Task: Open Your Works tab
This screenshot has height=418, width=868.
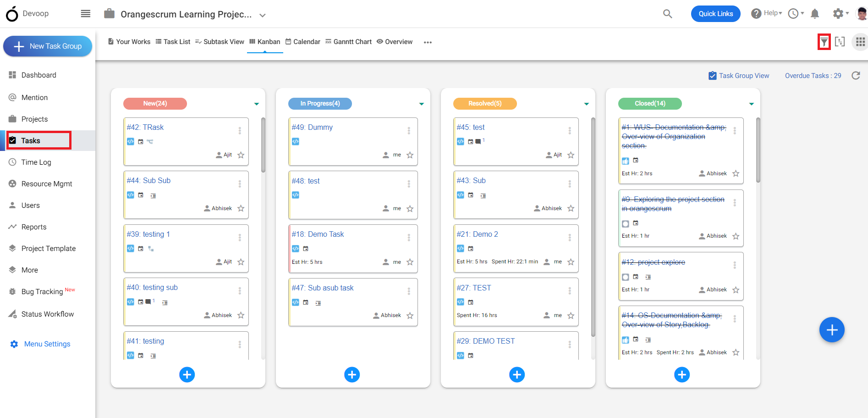Action: coord(129,42)
